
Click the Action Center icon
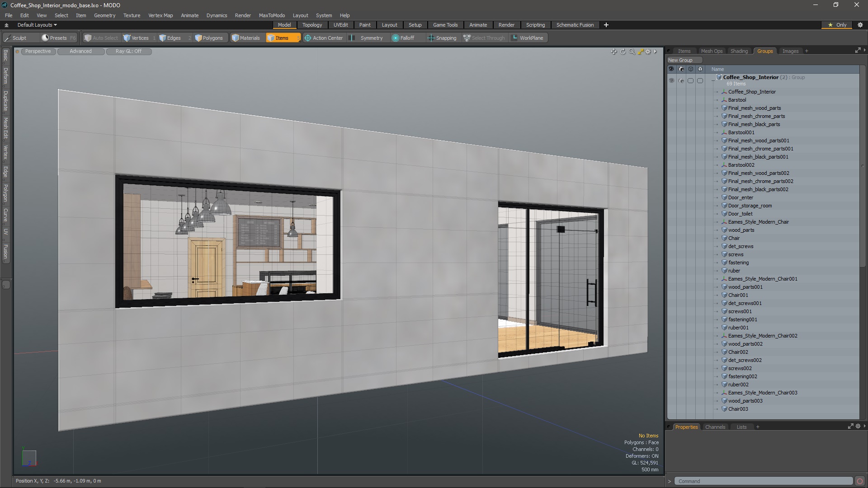(308, 38)
